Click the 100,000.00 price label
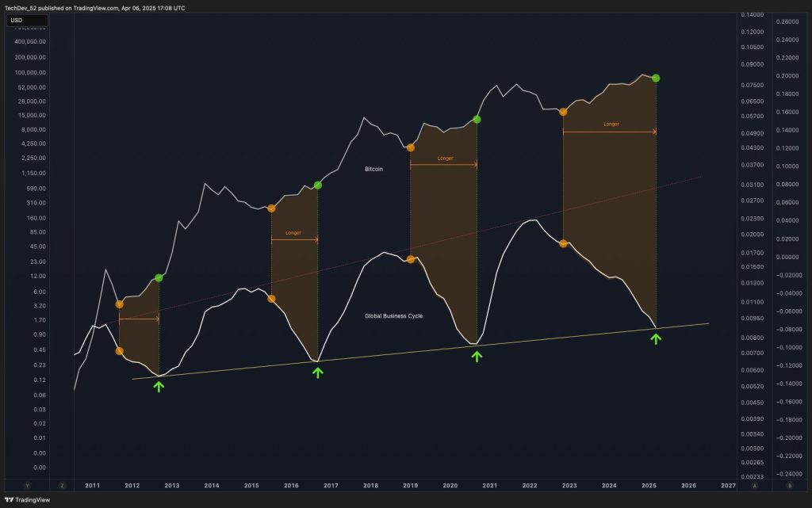Screen dimensions: 812x508 click(30, 73)
